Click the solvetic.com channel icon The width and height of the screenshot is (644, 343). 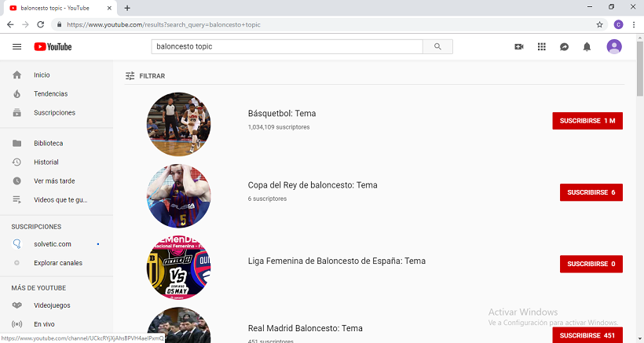(16, 244)
